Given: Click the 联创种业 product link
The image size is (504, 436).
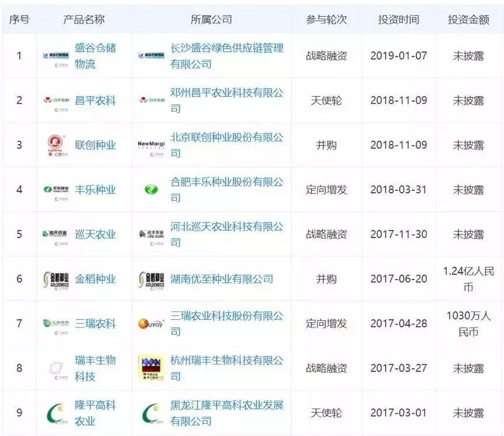Looking at the screenshot, I should (95, 145).
